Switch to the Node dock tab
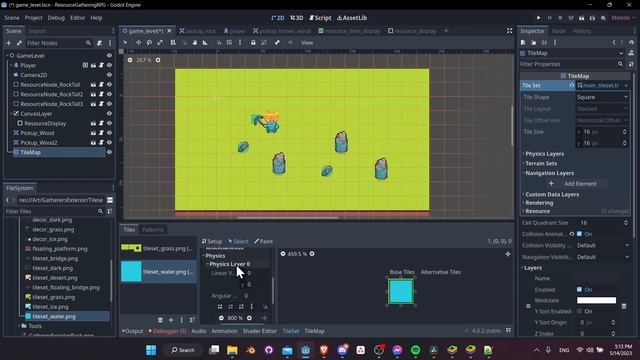Screen dimensions: 640x360 (558, 31)
